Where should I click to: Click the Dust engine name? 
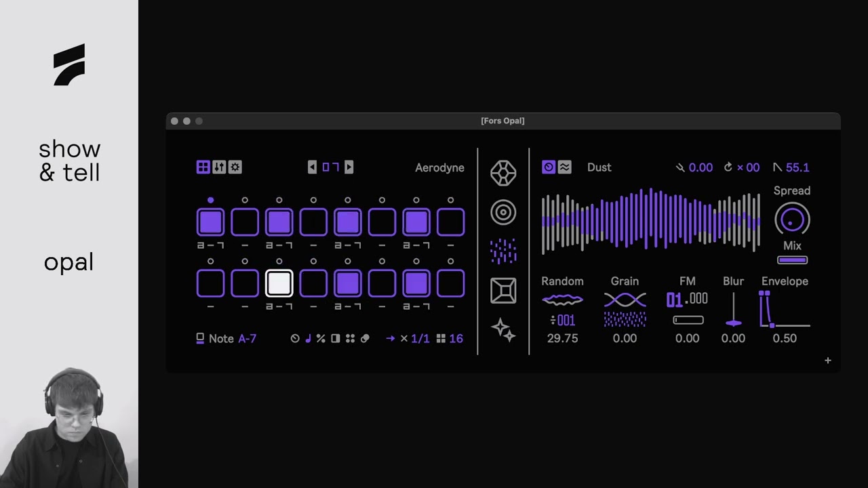click(x=599, y=167)
